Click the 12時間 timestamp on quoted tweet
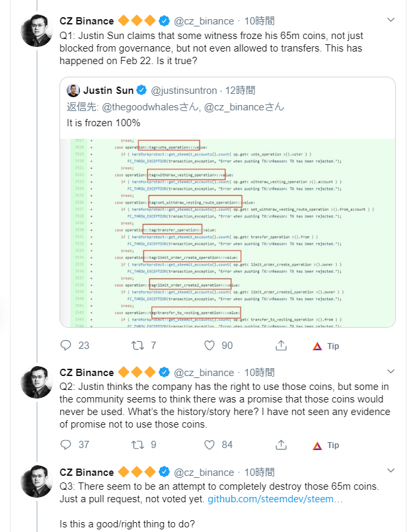Screen dimensions: 417x532 pos(241,90)
